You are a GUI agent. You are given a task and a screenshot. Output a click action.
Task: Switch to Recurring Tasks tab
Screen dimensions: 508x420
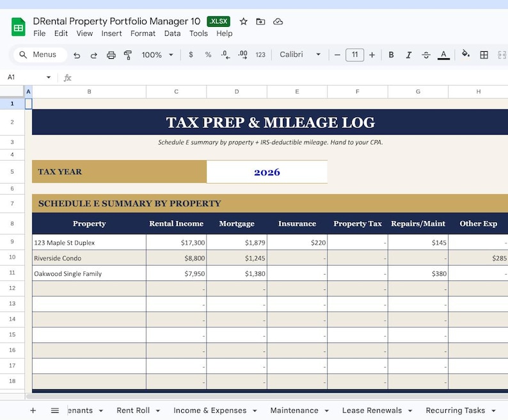coord(455,410)
